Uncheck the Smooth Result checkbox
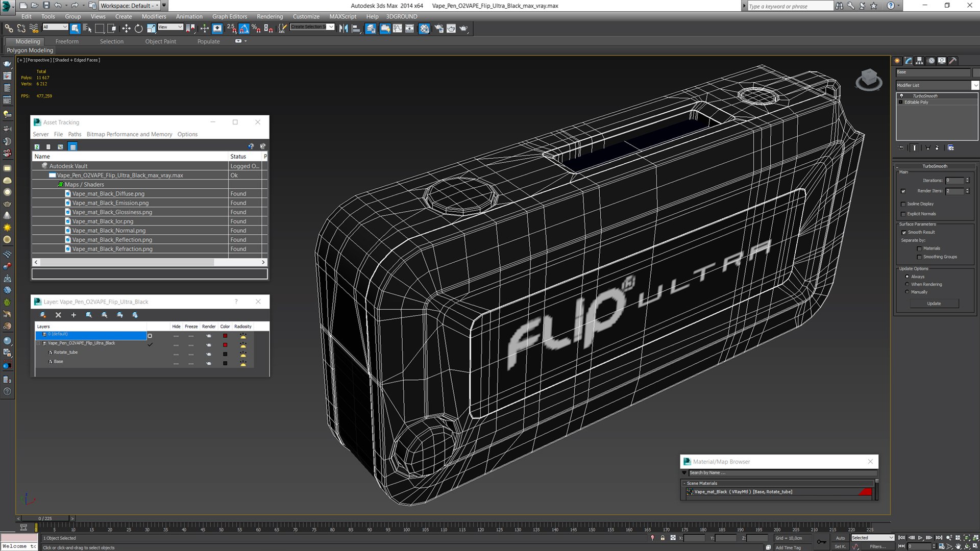Image resolution: width=980 pixels, height=551 pixels. point(904,233)
